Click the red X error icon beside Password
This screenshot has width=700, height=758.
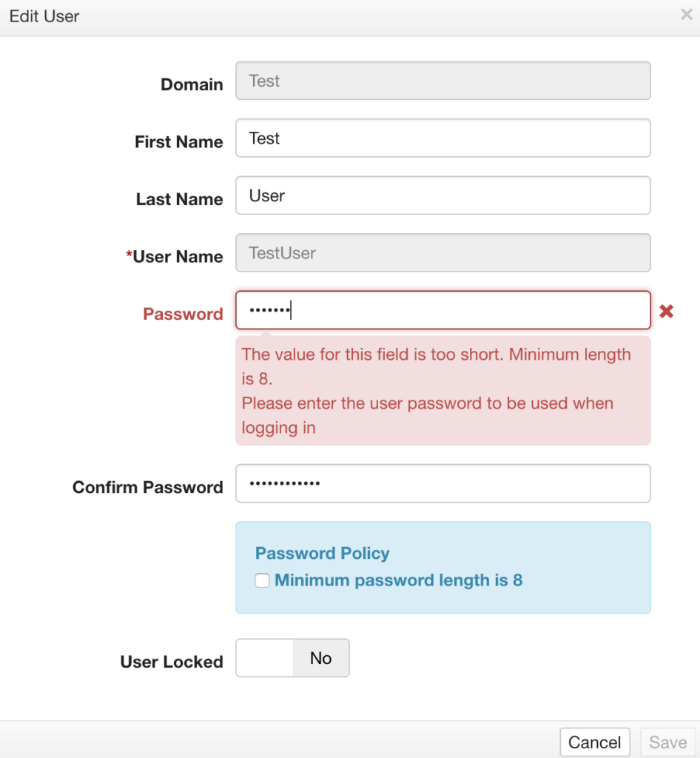(666, 312)
